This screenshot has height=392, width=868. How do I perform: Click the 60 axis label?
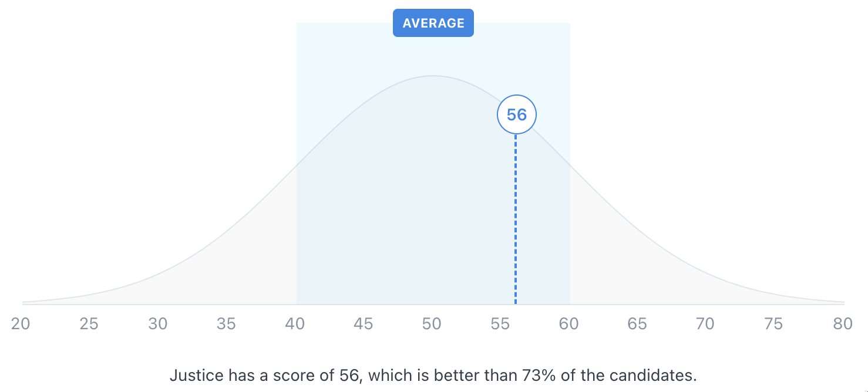point(569,324)
